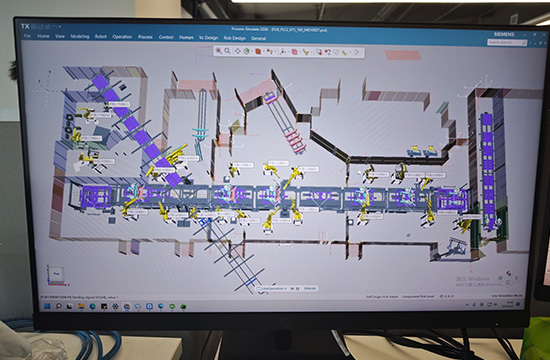This screenshot has width=550, height=360.
Task: Click the navigation view cube in viewport corner
Action: pyautogui.click(x=56, y=274)
